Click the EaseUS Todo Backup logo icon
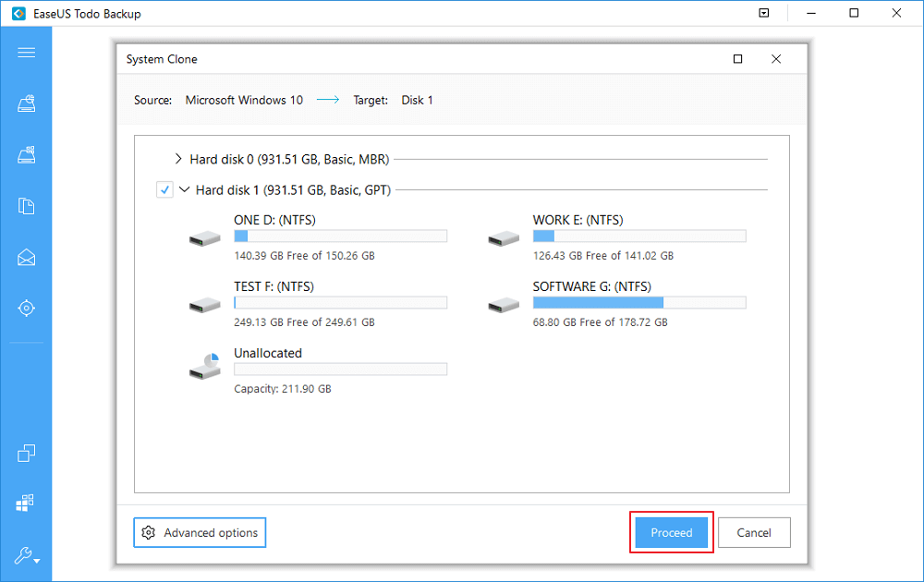Screen dimensions: 924x582 pyautogui.click(x=18, y=14)
